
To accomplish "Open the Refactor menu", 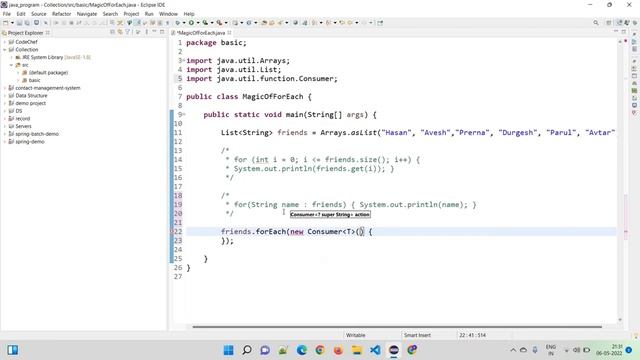I will pyautogui.click(x=62, y=14).
